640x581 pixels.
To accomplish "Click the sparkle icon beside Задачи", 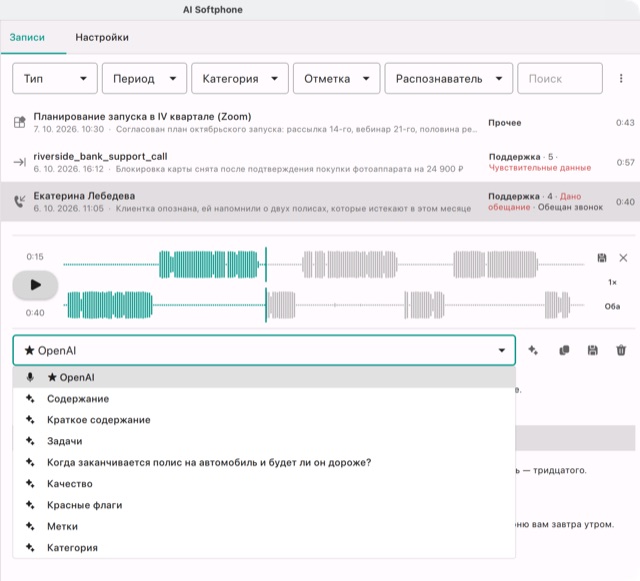I will (30, 441).
